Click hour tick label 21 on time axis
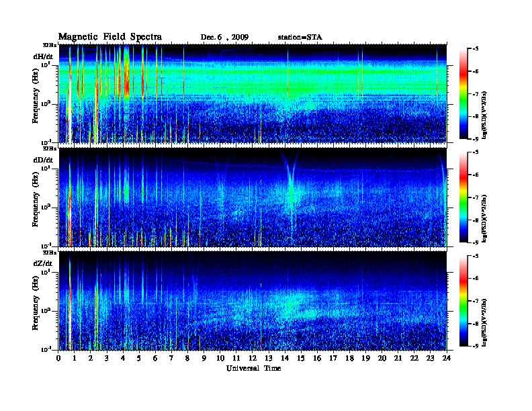The width and height of the screenshot is (532, 411). [x=398, y=359]
